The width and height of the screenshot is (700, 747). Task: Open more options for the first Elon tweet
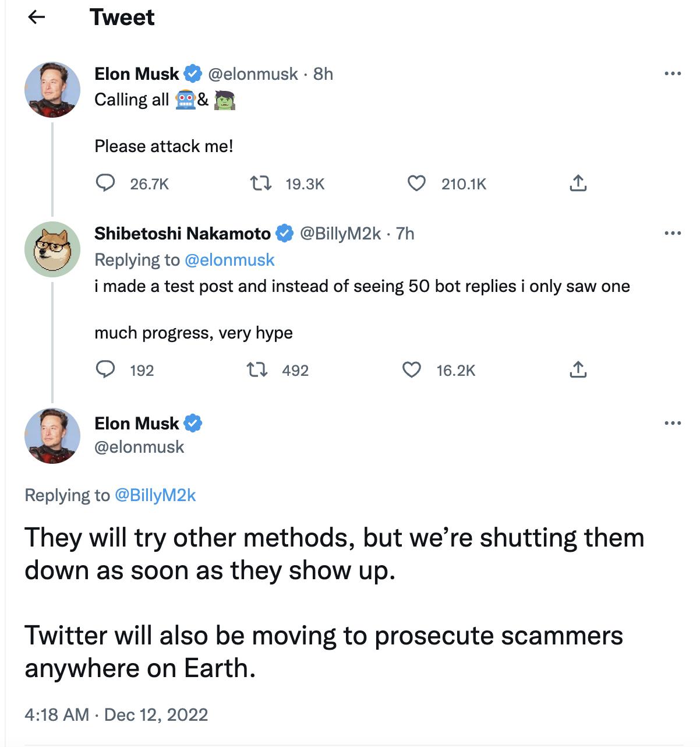(x=673, y=74)
